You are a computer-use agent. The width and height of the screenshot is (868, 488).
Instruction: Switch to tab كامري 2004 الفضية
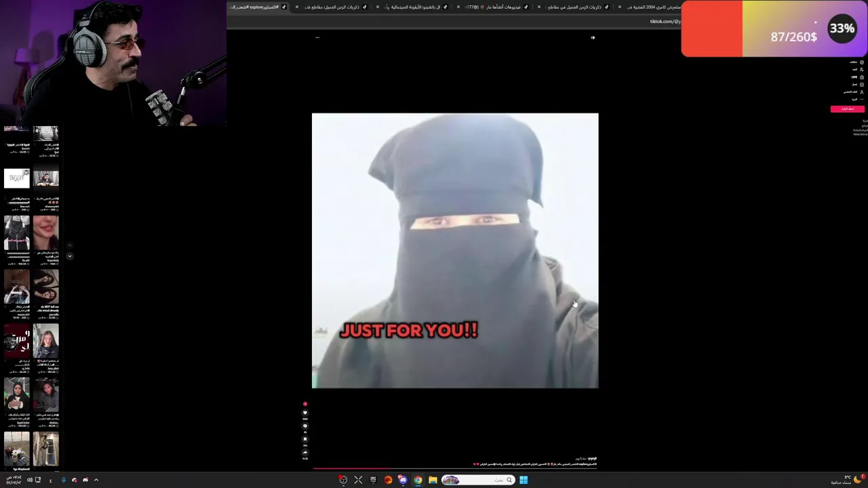point(652,7)
